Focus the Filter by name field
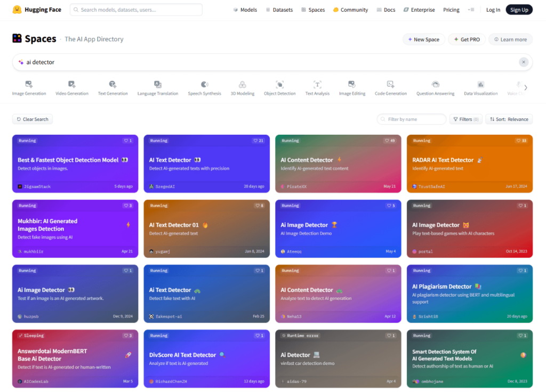The image size is (546, 392). (411, 119)
